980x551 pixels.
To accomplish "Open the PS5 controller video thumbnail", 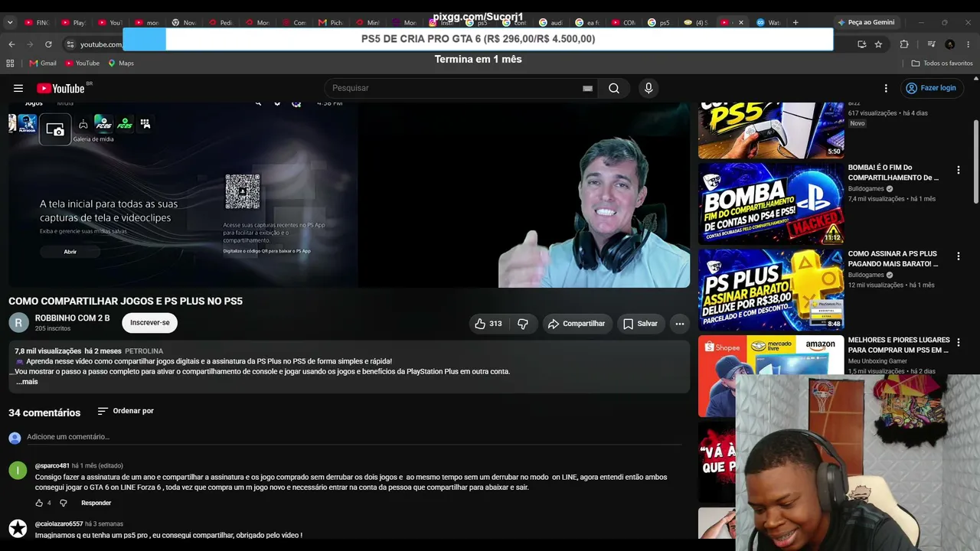I will coord(771,130).
